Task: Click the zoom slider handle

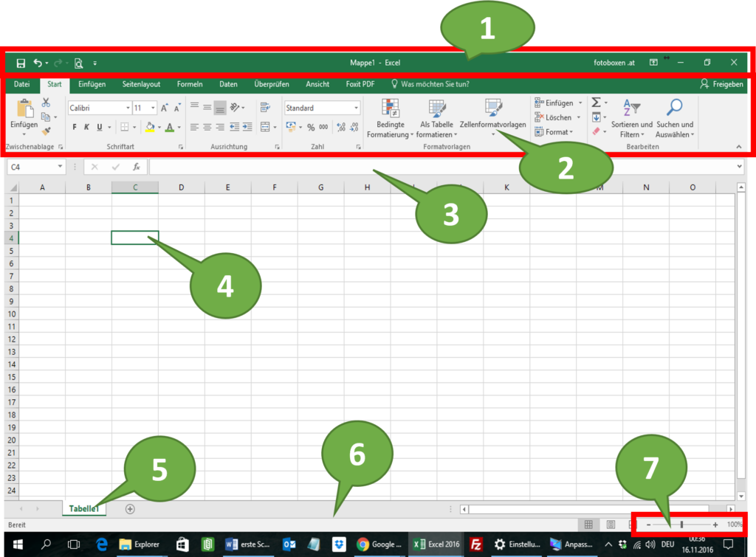Action: 681,525
